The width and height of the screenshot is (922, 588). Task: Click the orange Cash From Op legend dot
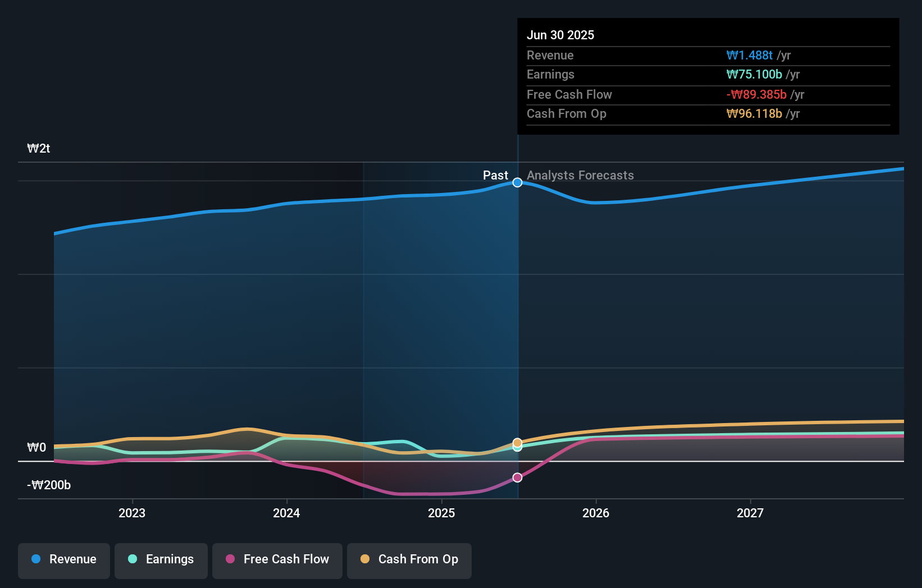click(x=364, y=559)
